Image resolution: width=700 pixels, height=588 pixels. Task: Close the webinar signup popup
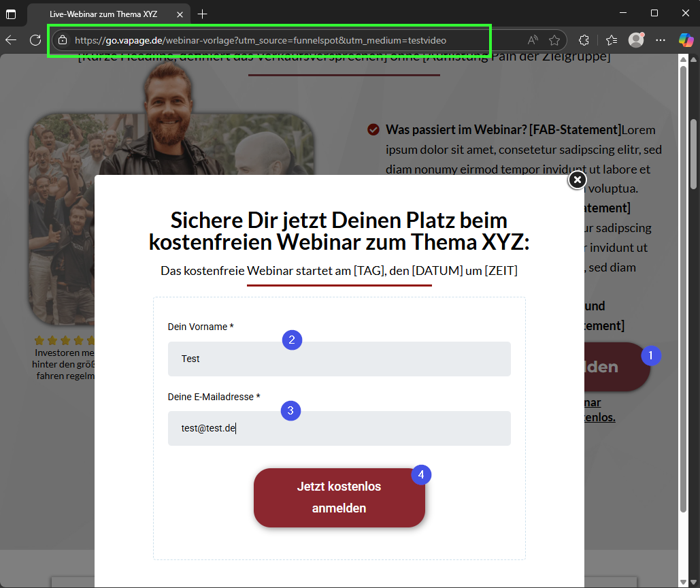coord(578,180)
